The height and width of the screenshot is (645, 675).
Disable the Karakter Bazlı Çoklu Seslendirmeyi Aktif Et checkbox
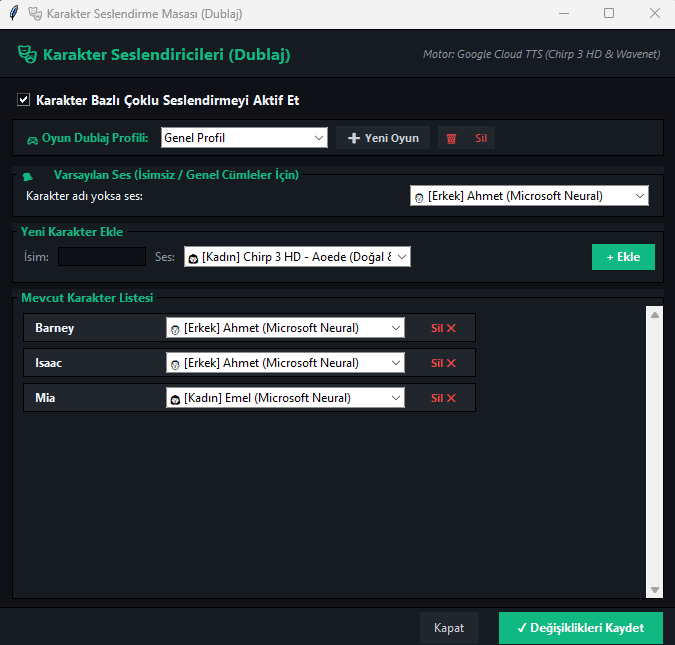pos(23,100)
